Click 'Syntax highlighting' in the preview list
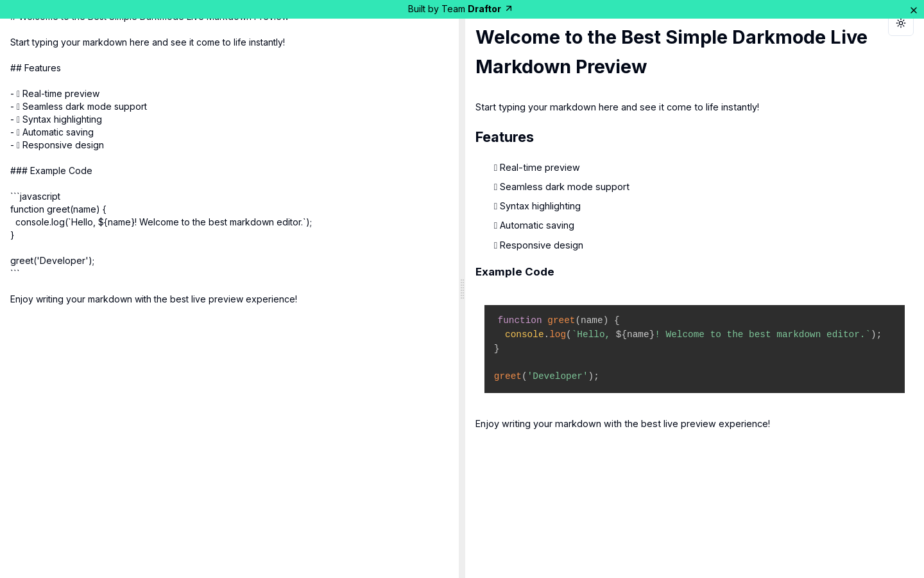 537,206
